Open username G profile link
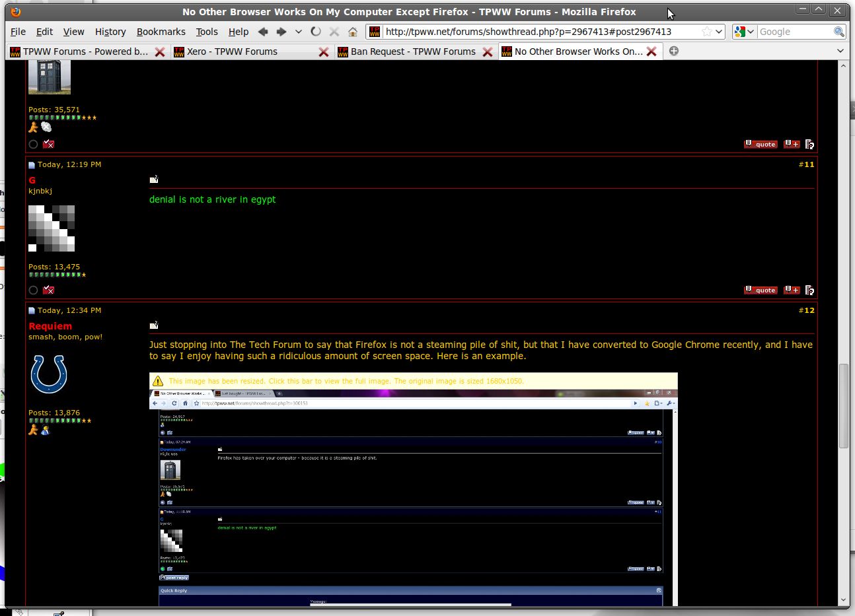Image resolution: width=855 pixels, height=616 pixels. coord(32,180)
